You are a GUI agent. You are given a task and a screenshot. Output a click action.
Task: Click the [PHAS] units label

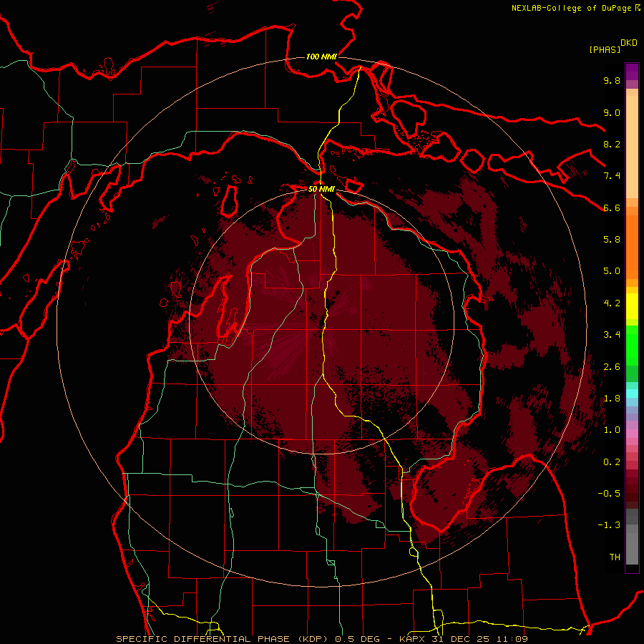coord(605,50)
